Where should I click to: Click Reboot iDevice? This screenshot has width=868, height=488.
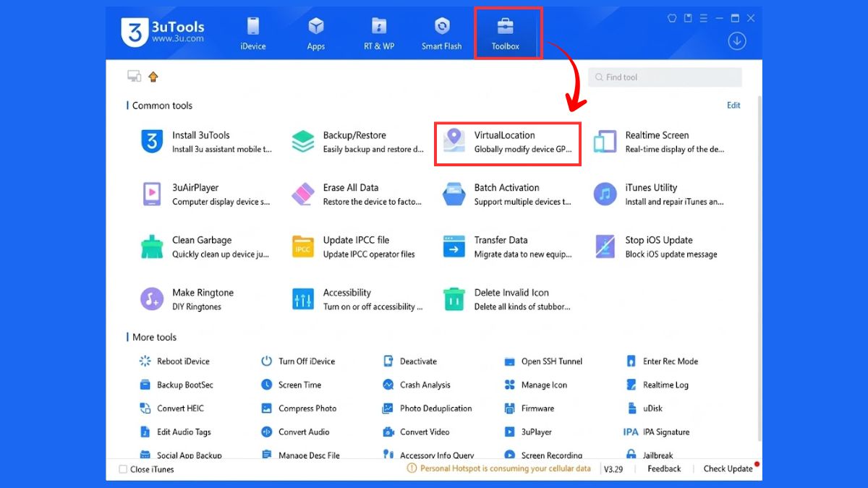point(174,361)
